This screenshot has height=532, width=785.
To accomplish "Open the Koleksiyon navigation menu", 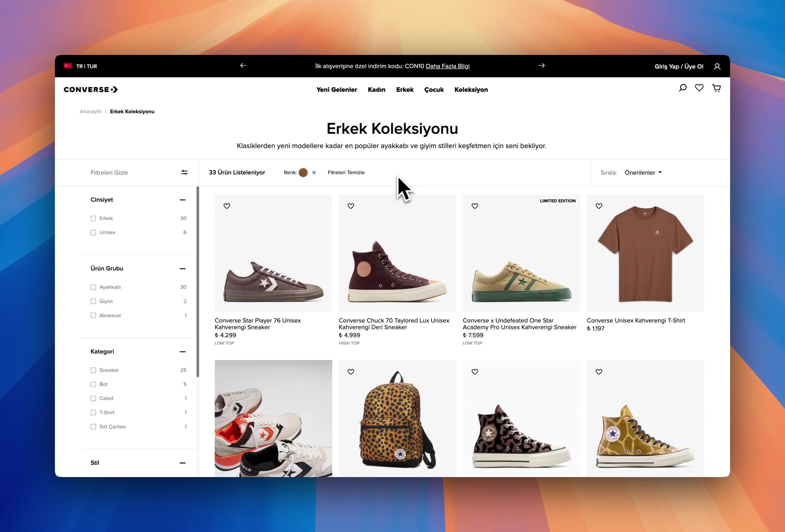I will pos(471,90).
